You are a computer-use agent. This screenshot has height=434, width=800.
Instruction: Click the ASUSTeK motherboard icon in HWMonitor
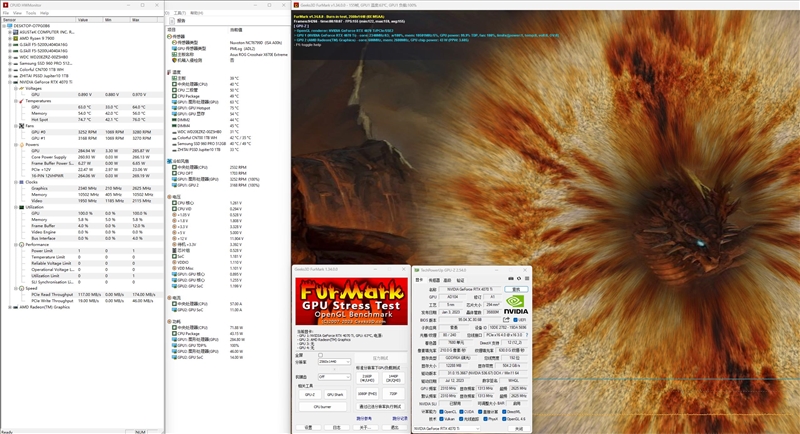[x=15, y=32]
